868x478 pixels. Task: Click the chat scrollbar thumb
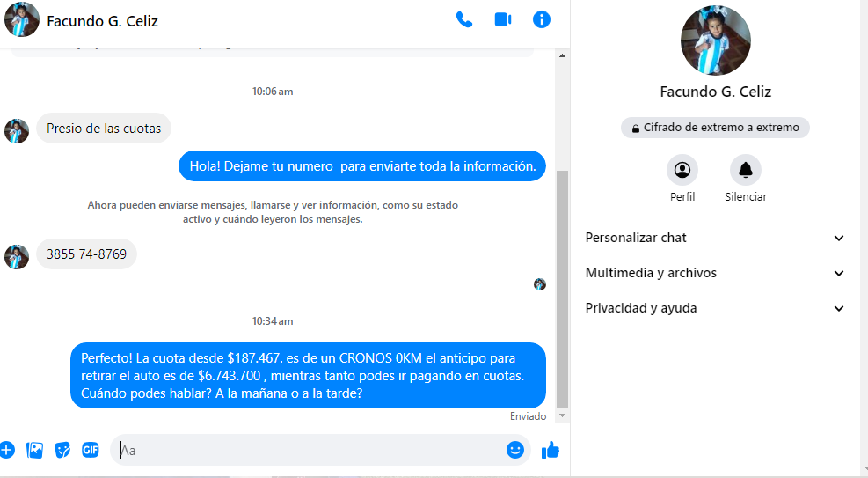pyautogui.click(x=563, y=289)
